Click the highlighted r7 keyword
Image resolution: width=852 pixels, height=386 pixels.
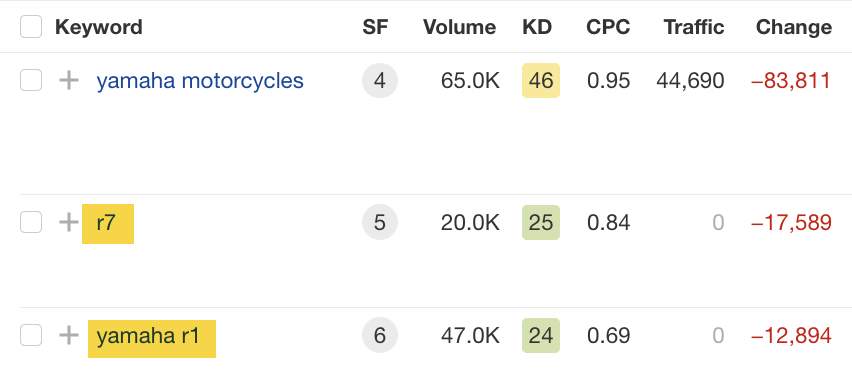click(x=108, y=223)
